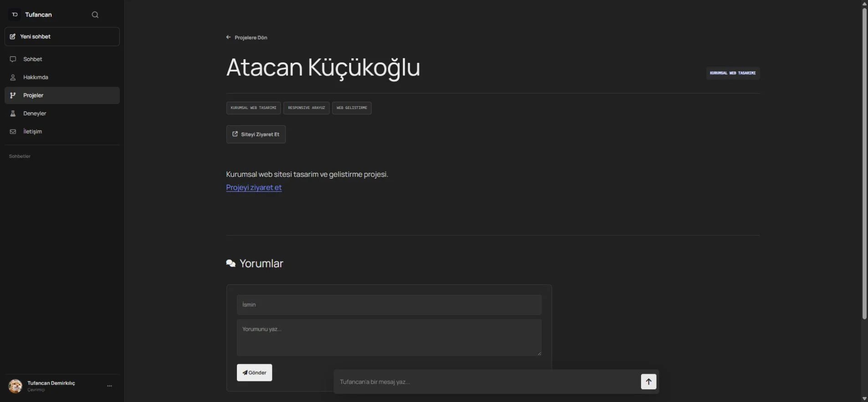Open the Tufancan Demirkılıç profile avatar

coord(15,386)
